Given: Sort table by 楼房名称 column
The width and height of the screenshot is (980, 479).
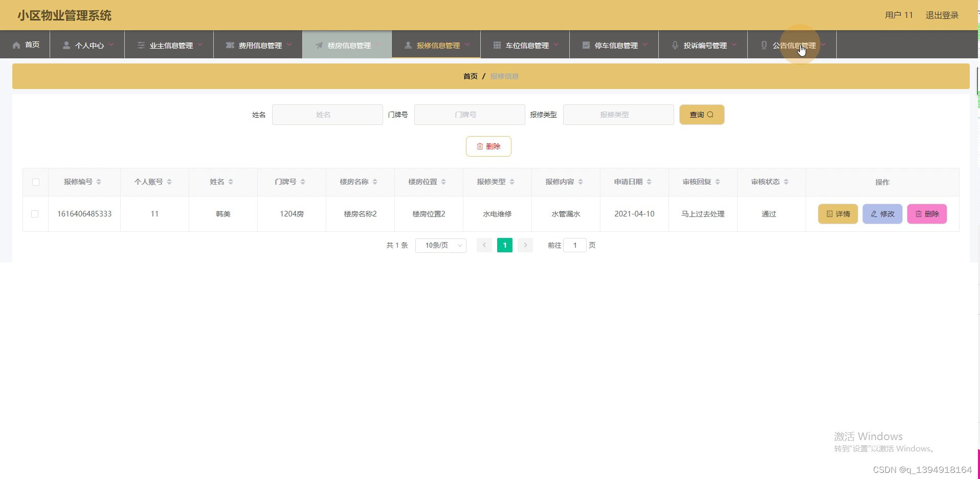Looking at the screenshot, I should 375,182.
